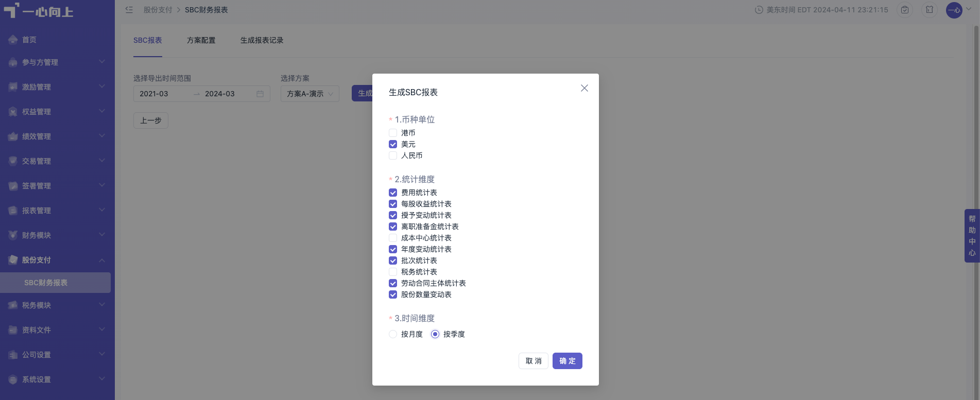Click the 参与方管理 sidebar icon
Image resolution: width=980 pixels, height=400 pixels.
(13, 62)
